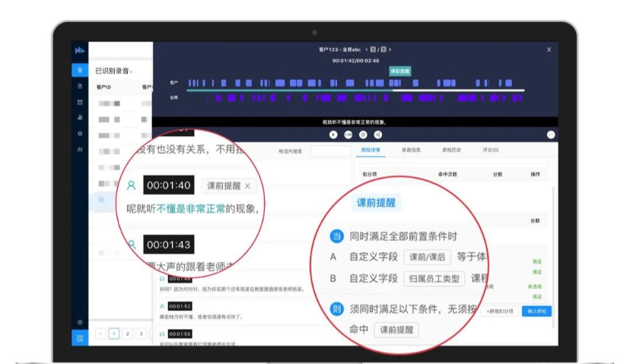Click the +新增扣分项 button
Viewport: 630px width, 364px height.
point(500,312)
